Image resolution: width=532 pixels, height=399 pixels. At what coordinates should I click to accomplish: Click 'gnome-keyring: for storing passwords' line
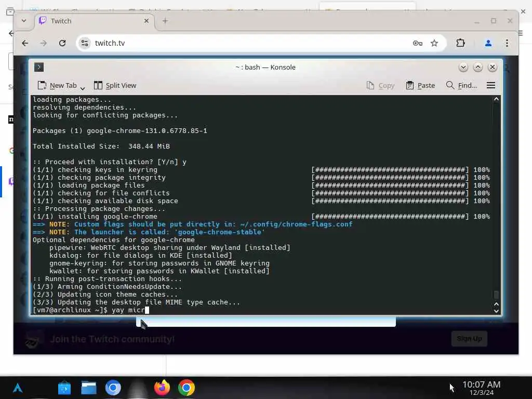[159, 263]
